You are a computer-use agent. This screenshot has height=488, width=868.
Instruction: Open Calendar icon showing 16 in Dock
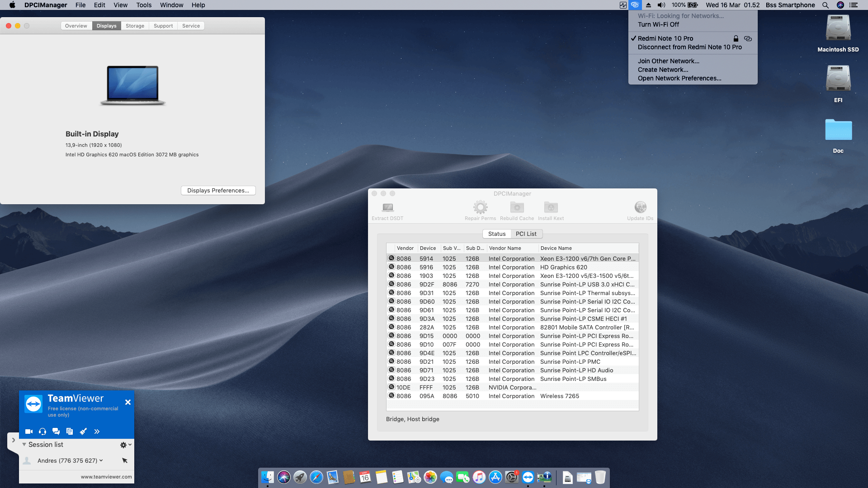(x=365, y=477)
